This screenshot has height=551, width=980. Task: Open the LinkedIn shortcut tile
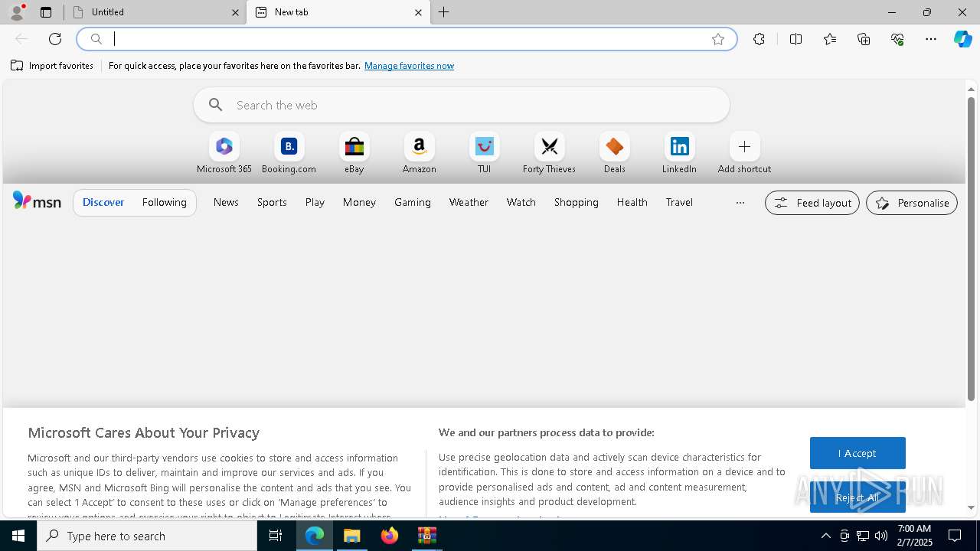tap(679, 153)
